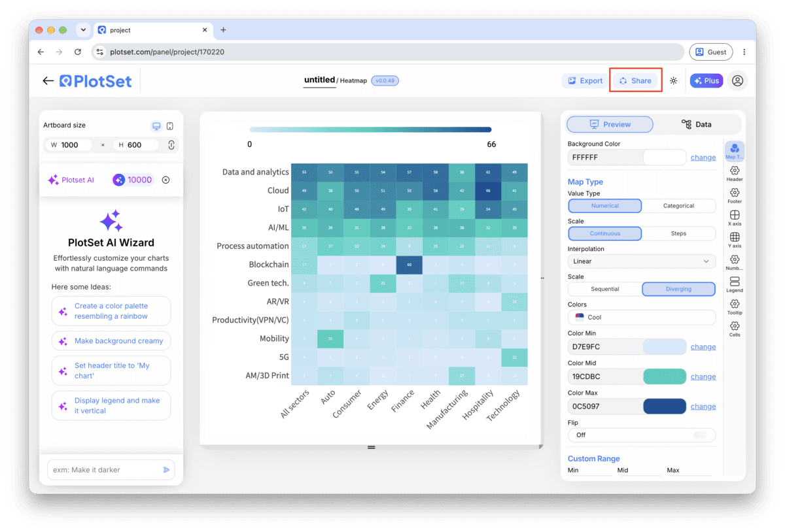Click 'Display legend and make it vertical' idea

point(111,406)
